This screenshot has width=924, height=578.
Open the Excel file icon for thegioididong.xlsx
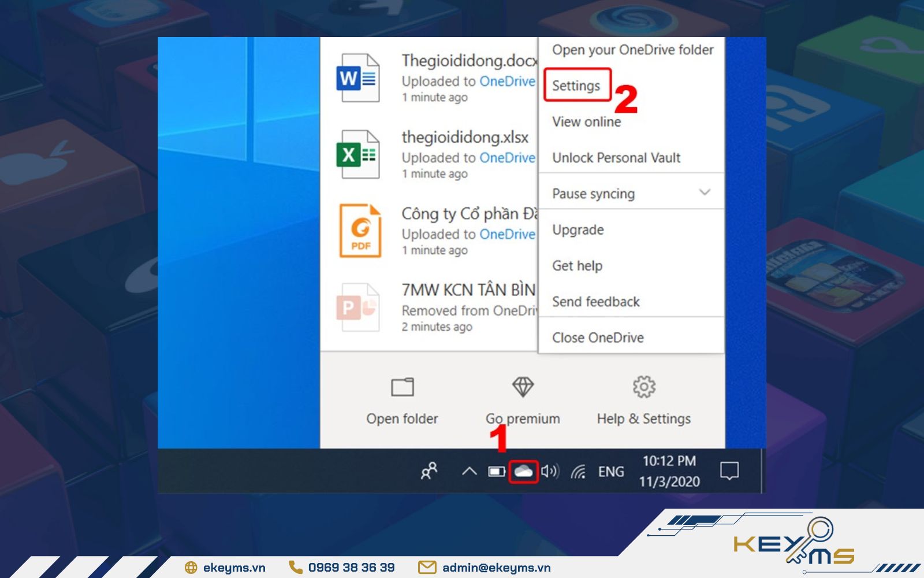(x=358, y=154)
